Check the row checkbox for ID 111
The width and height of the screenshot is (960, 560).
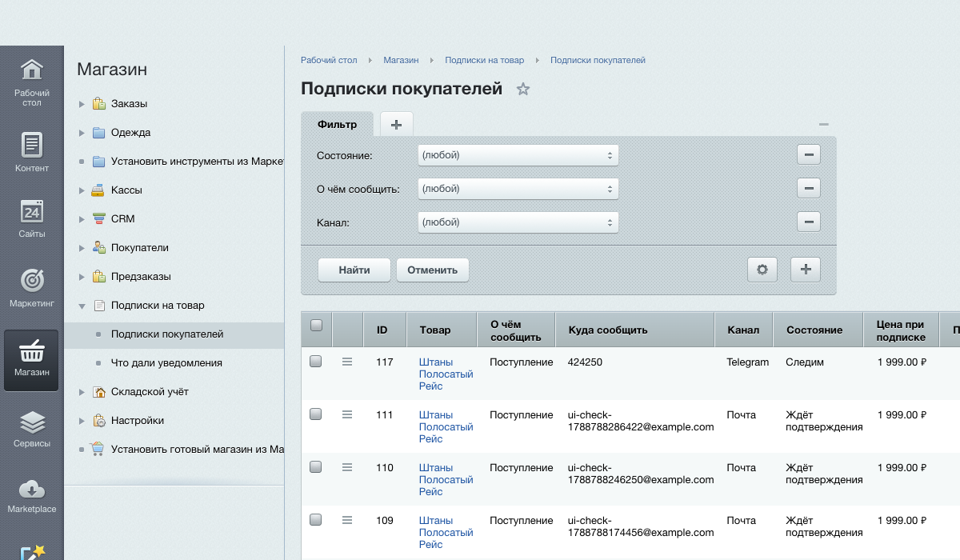pyautogui.click(x=316, y=414)
